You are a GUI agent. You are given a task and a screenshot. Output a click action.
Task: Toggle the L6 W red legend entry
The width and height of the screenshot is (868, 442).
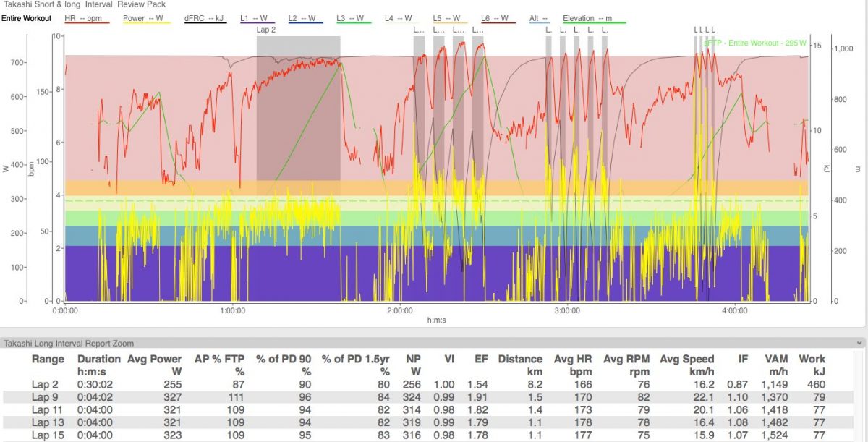[x=498, y=17]
